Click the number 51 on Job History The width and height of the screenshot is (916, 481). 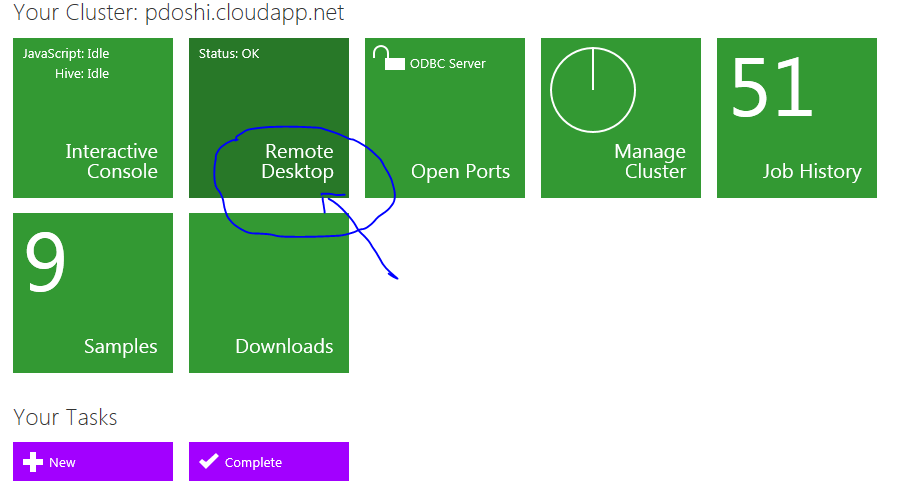tap(771, 87)
